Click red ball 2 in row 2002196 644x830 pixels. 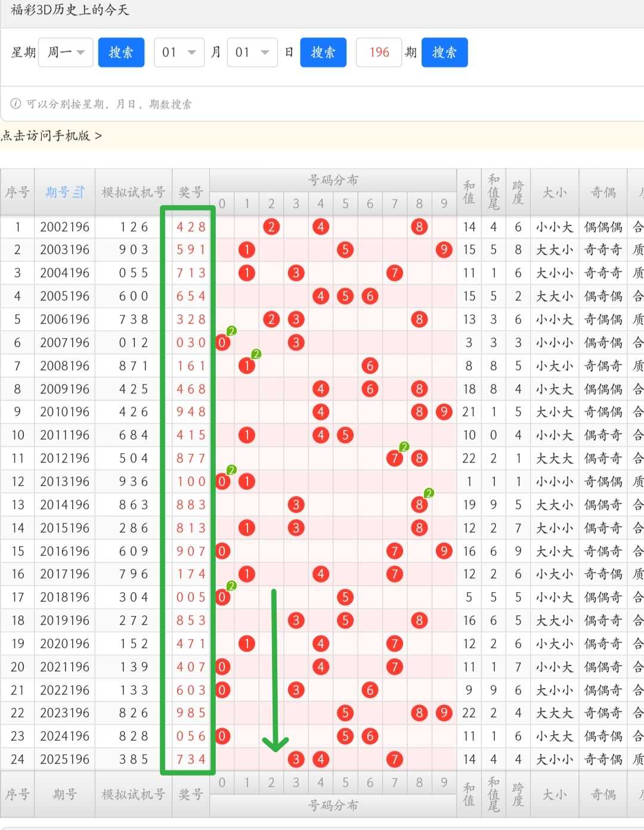271,227
